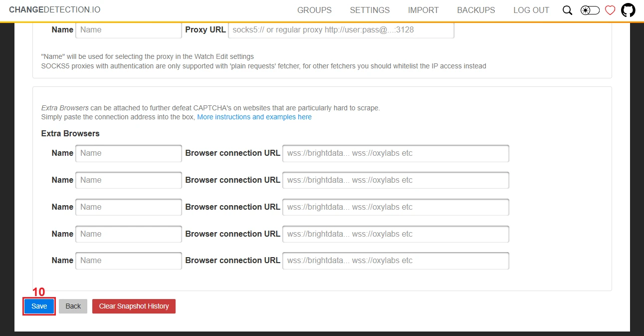Click the first Browser connection URL field
The width and height of the screenshot is (644, 336).
click(396, 153)
